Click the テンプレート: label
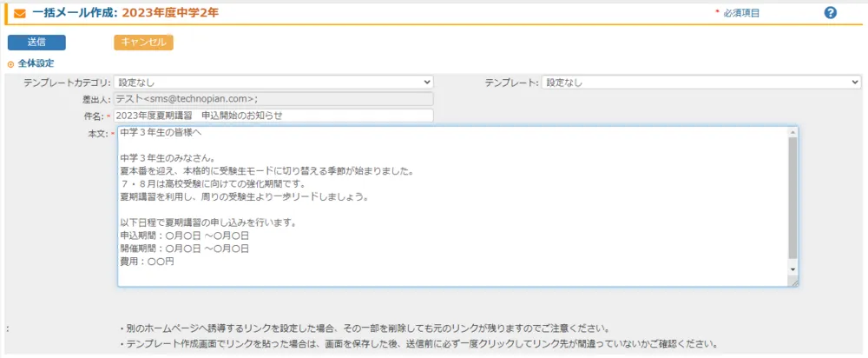 (x=512, y=83)
